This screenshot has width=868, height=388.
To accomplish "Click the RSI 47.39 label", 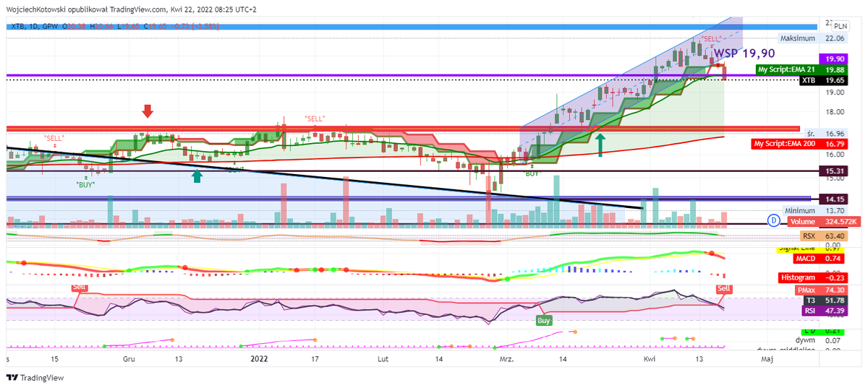I will (825, 311).
